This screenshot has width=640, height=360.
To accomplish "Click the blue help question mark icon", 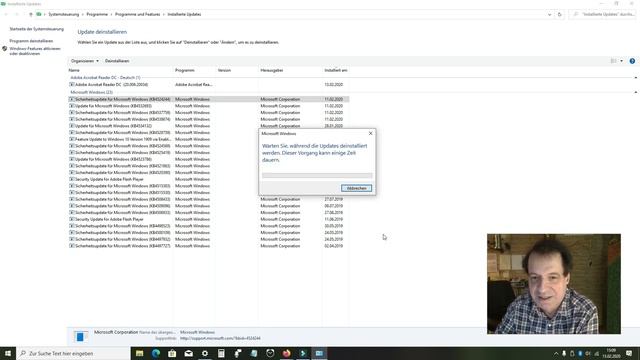I will [x=632, y=61].
